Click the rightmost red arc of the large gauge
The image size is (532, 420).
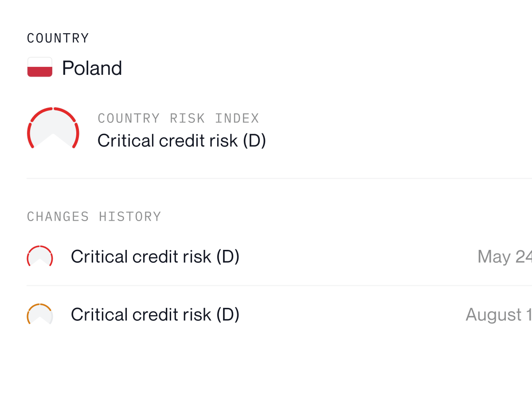76,135
